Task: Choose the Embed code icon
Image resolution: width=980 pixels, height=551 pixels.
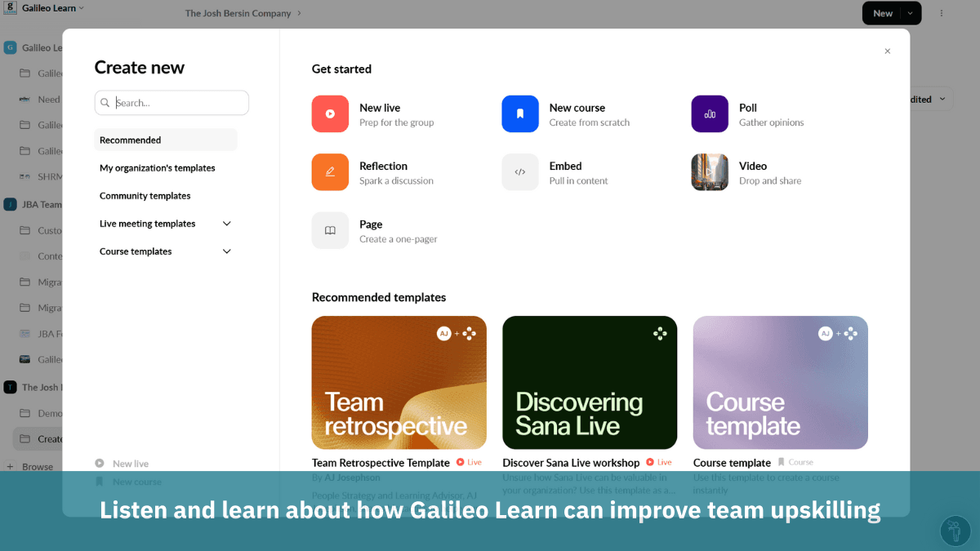Action: coord(520,172)
